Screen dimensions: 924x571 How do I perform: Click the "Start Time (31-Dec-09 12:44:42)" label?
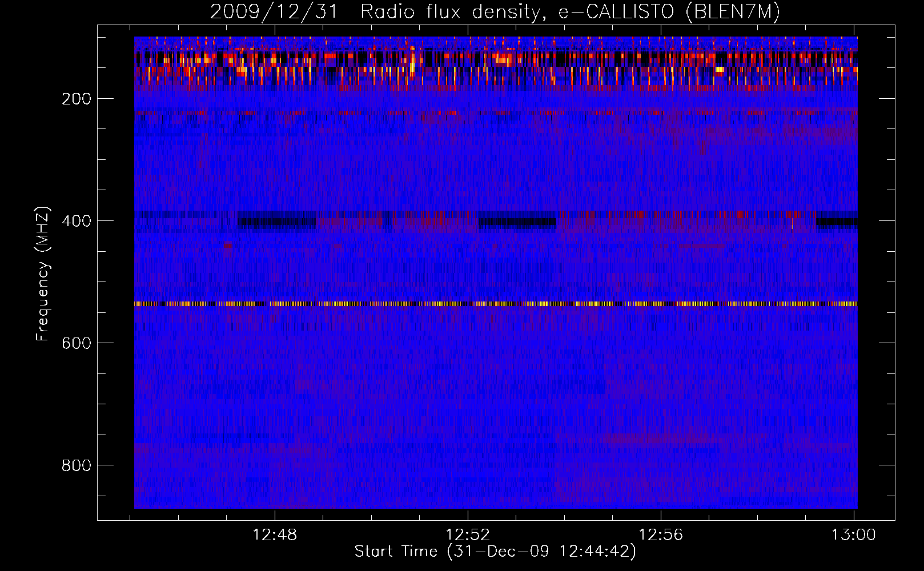coord(495,552)
